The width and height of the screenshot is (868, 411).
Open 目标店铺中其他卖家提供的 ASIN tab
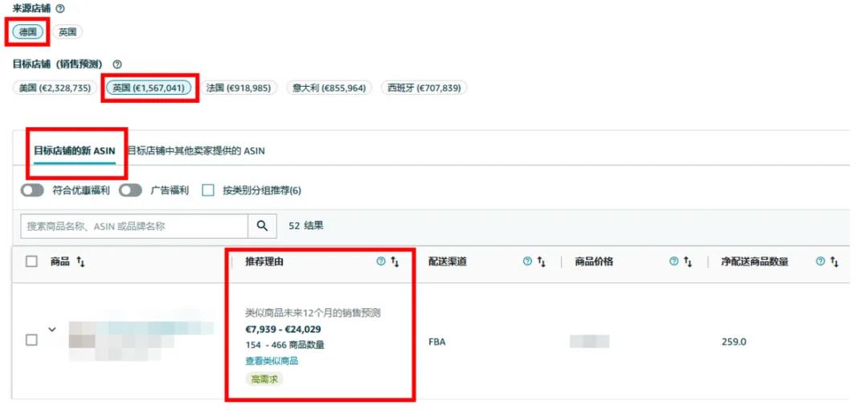[x=197, y=150]
